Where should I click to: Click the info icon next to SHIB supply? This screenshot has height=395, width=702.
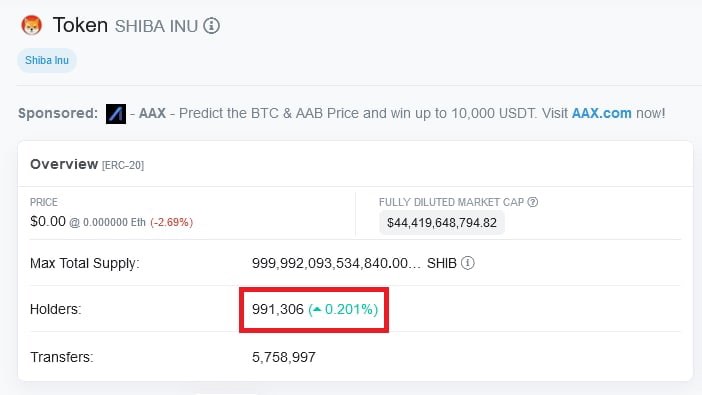pos(468,263)
